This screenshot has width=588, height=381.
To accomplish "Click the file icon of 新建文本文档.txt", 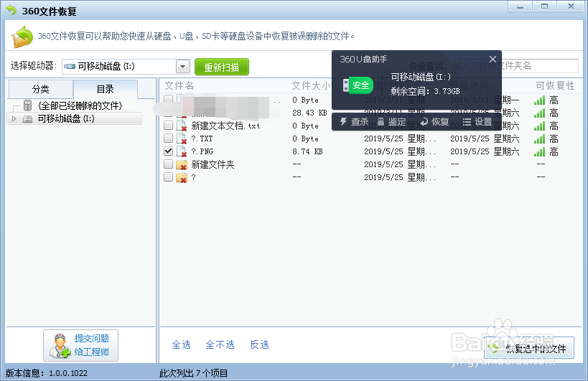I will coord(182,126).
